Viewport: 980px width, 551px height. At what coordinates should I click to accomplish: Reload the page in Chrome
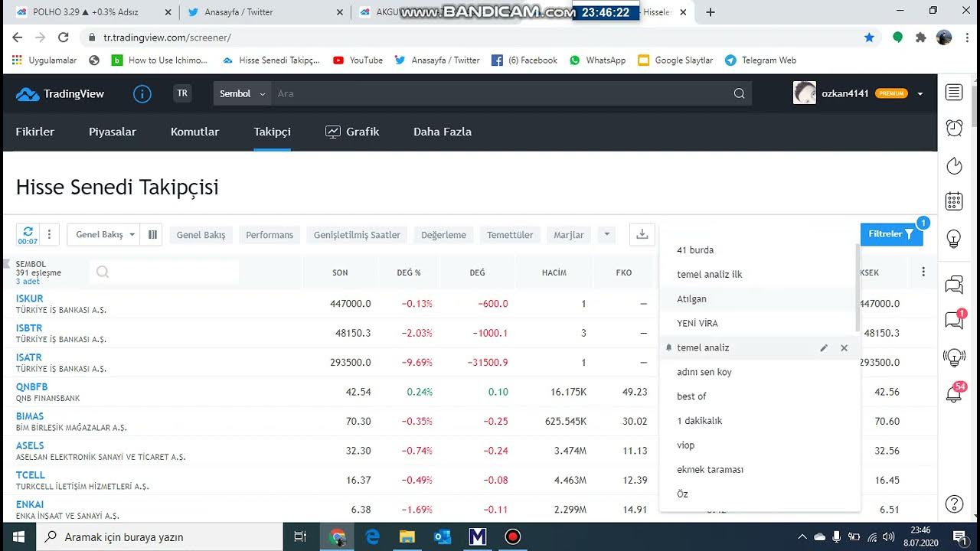(64, 37)
